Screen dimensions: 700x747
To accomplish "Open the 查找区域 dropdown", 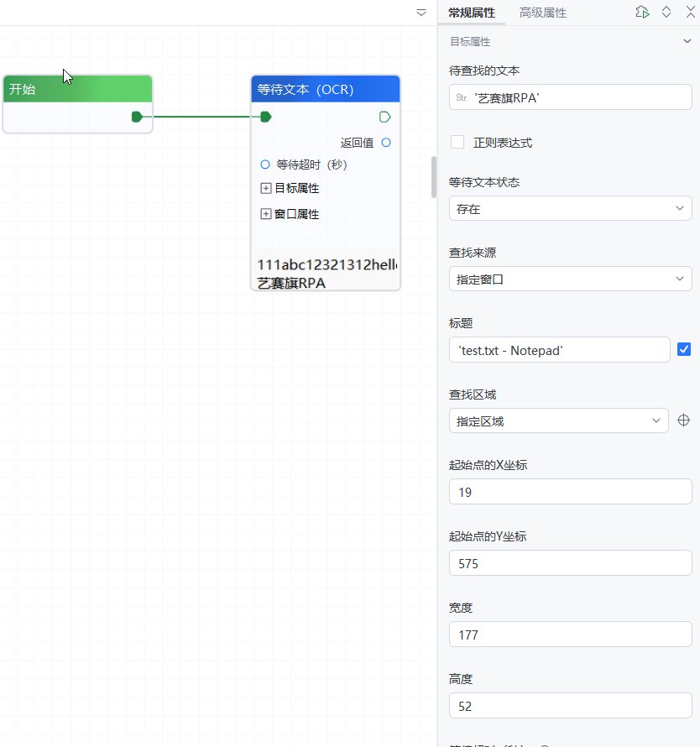I will coord(558,421).
